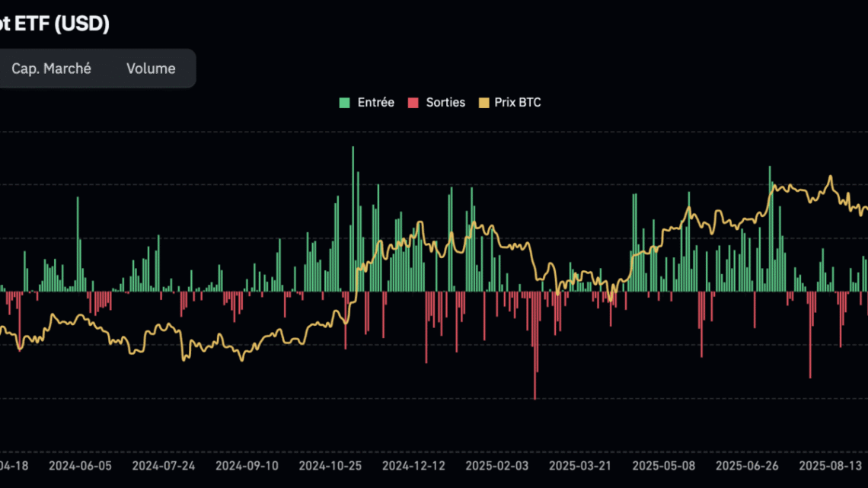Image resolution: width=868 pixels, height=488 pixels.
Task: Click the chart title 'ot ETF (USD)'
Action: (x=55, y=24)
